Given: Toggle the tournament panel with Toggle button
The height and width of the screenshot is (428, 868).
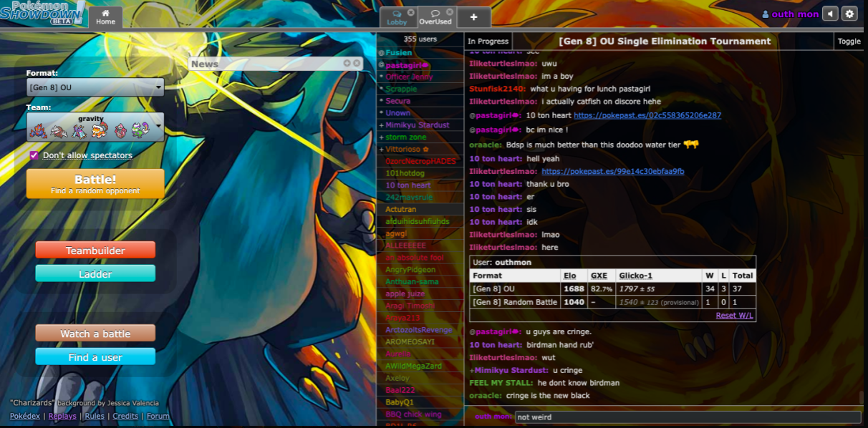Looking at the screenshot, I should [x=849, y=42].
